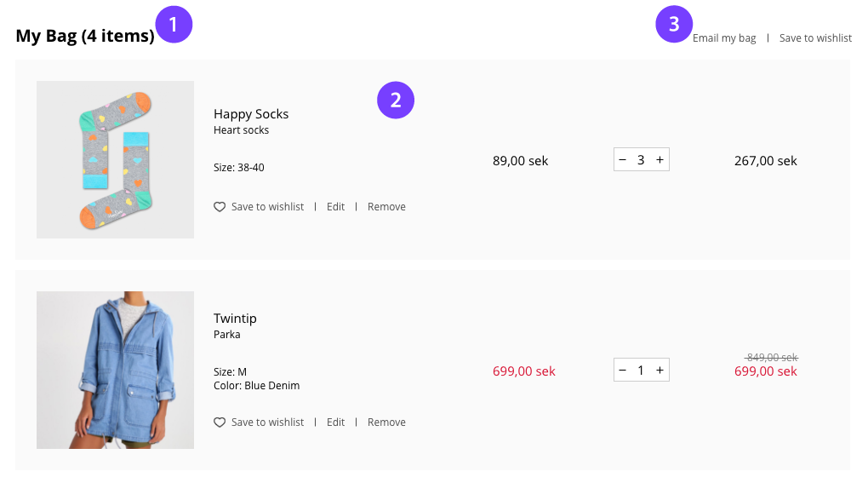
Task: Open the blue denim parka image
Action: [x=115, y=370]
